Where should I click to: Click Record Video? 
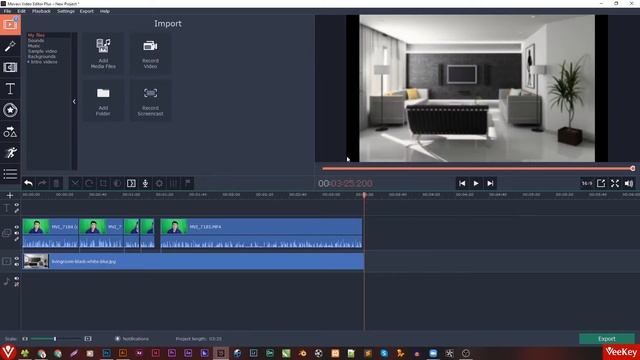coord(151,53)
